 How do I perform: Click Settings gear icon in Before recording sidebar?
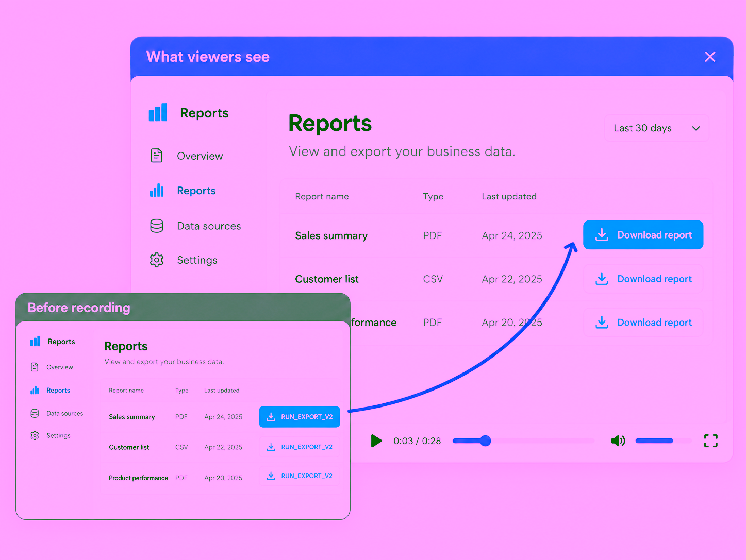(x=35, y=435)
